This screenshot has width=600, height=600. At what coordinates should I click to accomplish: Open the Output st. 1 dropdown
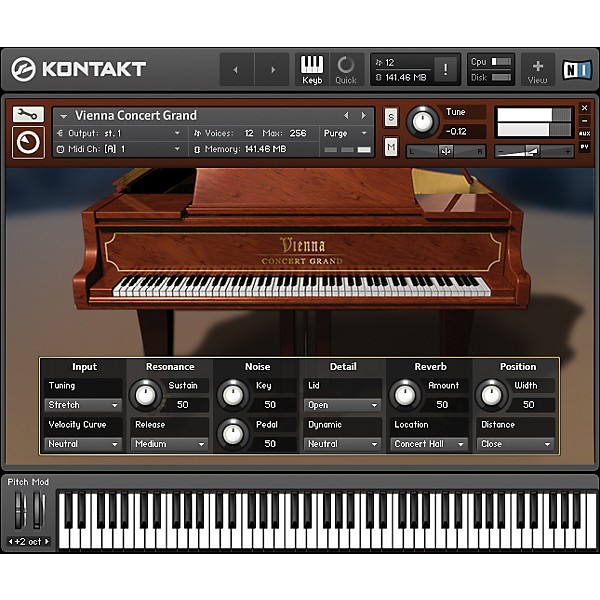pos(119,133)
